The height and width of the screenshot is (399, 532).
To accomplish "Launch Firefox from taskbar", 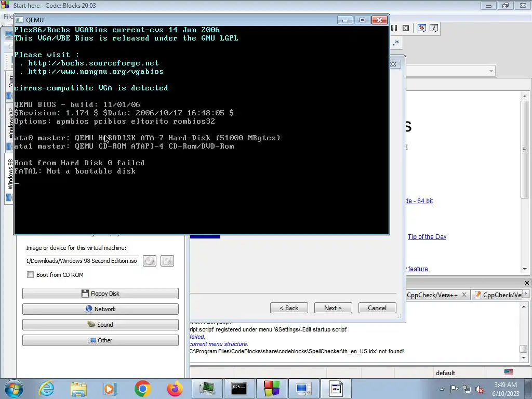I will [x=175, y=389].
